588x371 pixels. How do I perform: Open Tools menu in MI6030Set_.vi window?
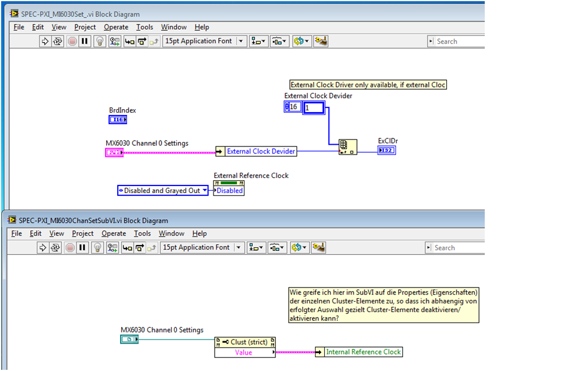pos(145,27)
